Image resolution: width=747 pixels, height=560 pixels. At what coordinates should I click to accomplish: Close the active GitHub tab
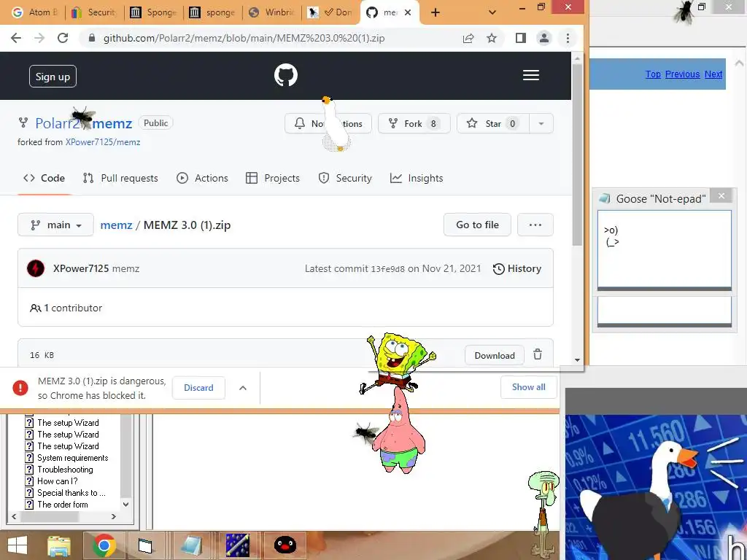pos(408,13)
